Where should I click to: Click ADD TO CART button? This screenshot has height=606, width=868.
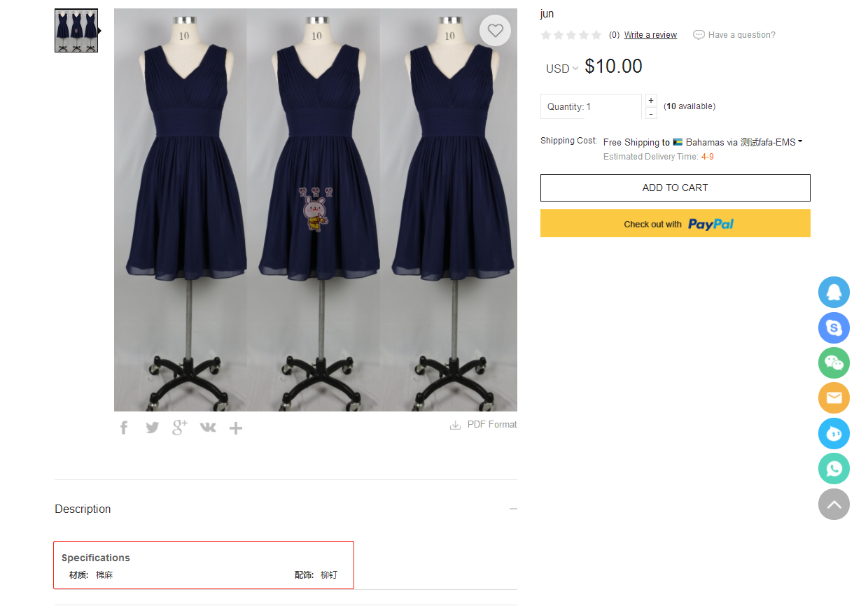point(675,188)
